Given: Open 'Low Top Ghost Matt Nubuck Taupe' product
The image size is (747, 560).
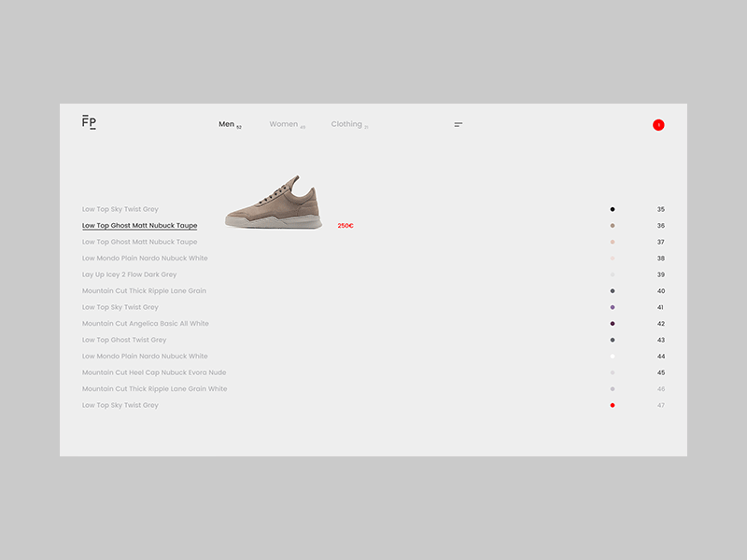Looking at the screenshot, I should pyautogui.click(x=138, y=225).
